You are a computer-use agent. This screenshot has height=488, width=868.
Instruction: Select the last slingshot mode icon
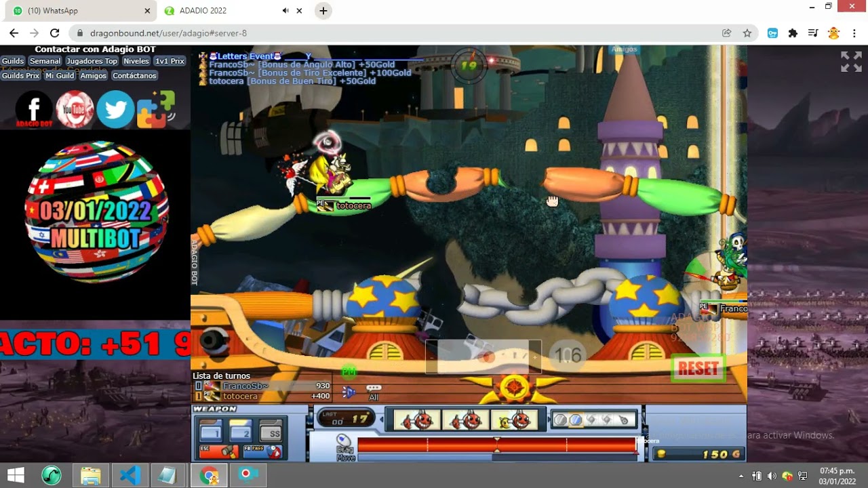coord(623,420)
